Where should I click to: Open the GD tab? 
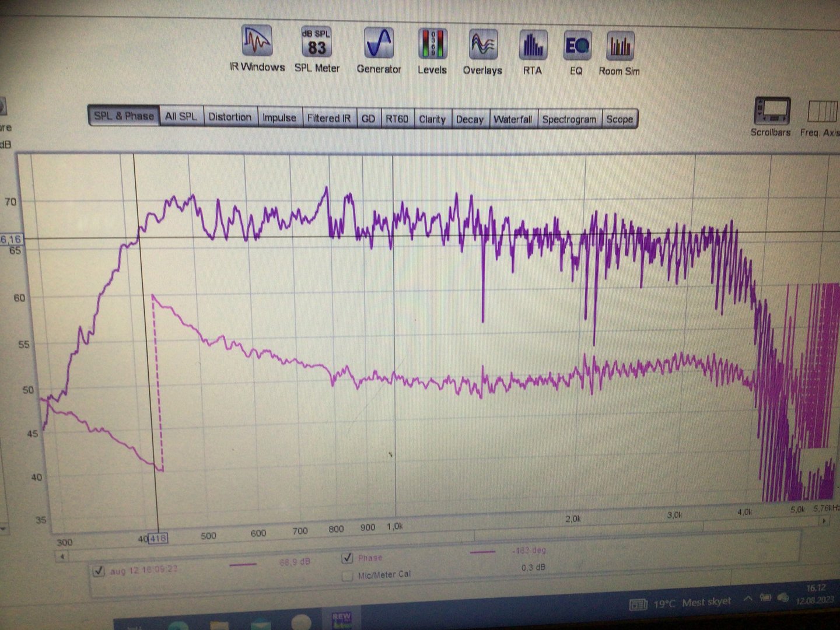[368, 118]
